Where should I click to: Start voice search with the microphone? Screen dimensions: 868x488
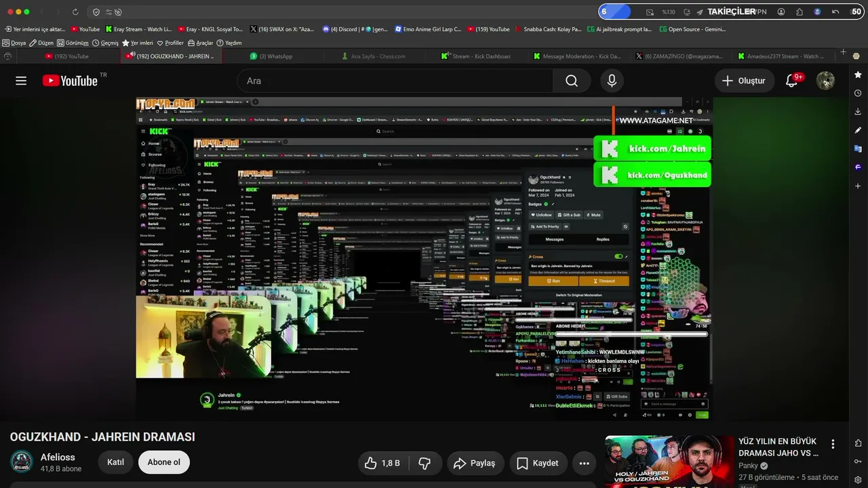tap(612, 81)
